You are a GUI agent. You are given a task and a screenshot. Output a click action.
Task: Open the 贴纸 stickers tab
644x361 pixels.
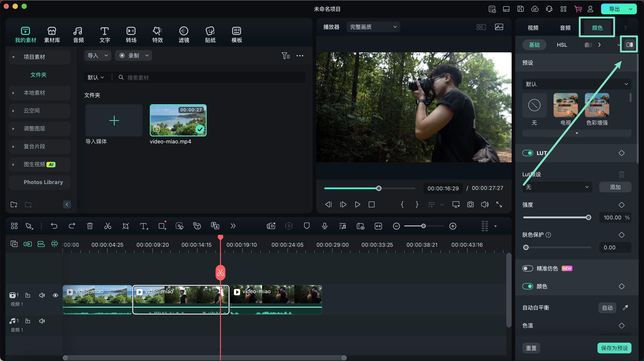click(x=210, y=35)
